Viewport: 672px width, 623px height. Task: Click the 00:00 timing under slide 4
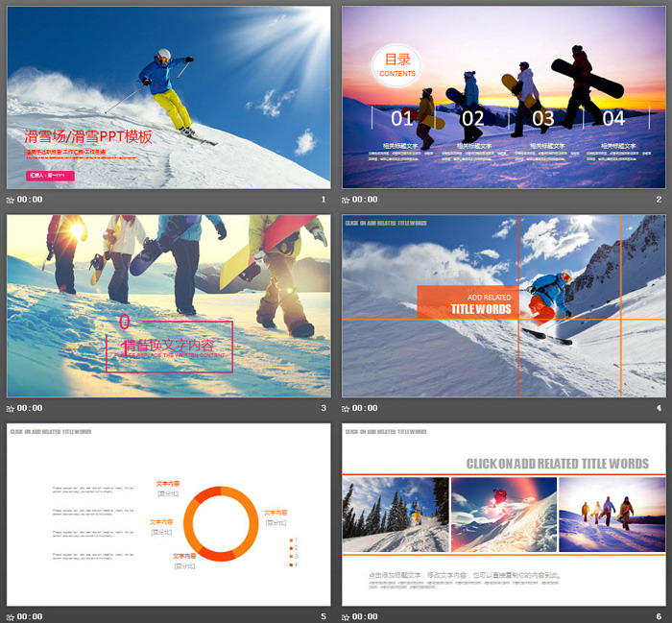(x=365, y=409)
